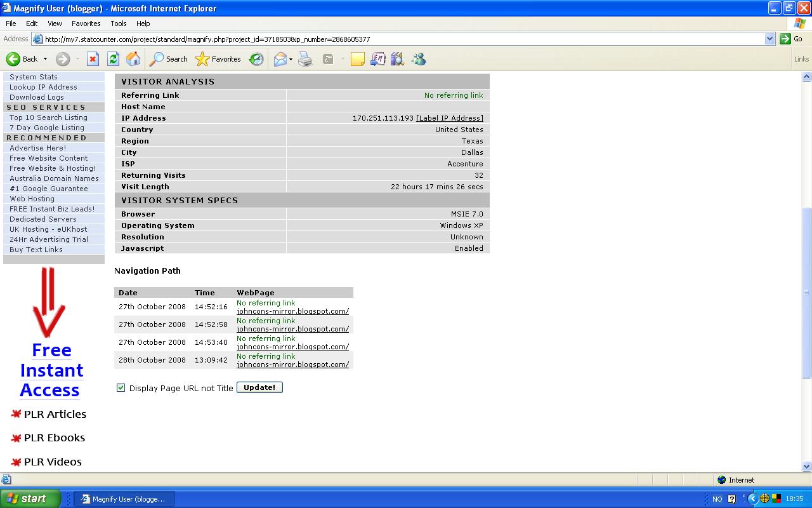Open the Lookup IP Address sidebar link
The height and width of the screenshot is (508, 812).
[x=43, y=87]
